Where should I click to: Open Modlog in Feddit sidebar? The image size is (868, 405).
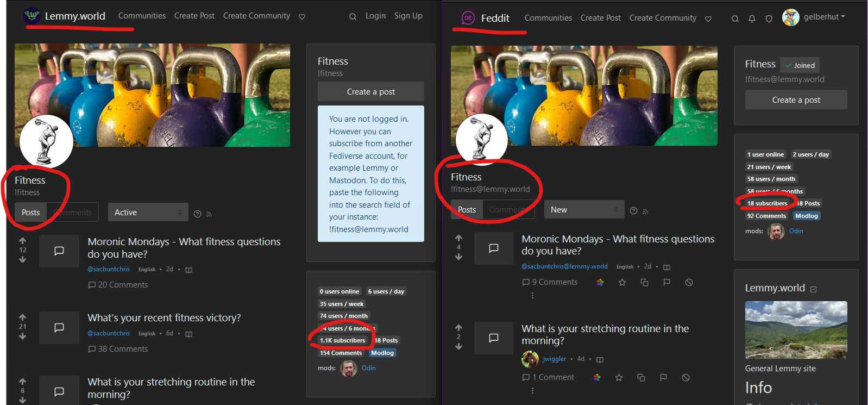[807, 216]
